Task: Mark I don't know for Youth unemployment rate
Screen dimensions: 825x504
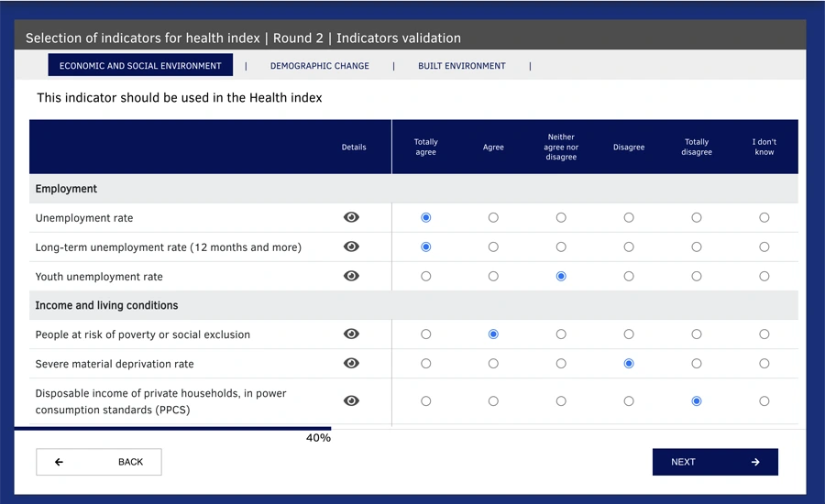Action: coord(764,276)
